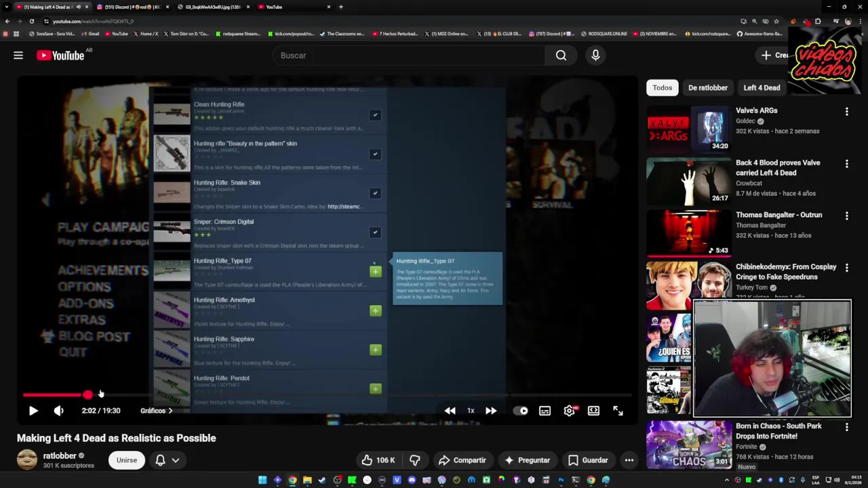Open options menu for Thomas Bangalter - Outrun

point(846,216)
